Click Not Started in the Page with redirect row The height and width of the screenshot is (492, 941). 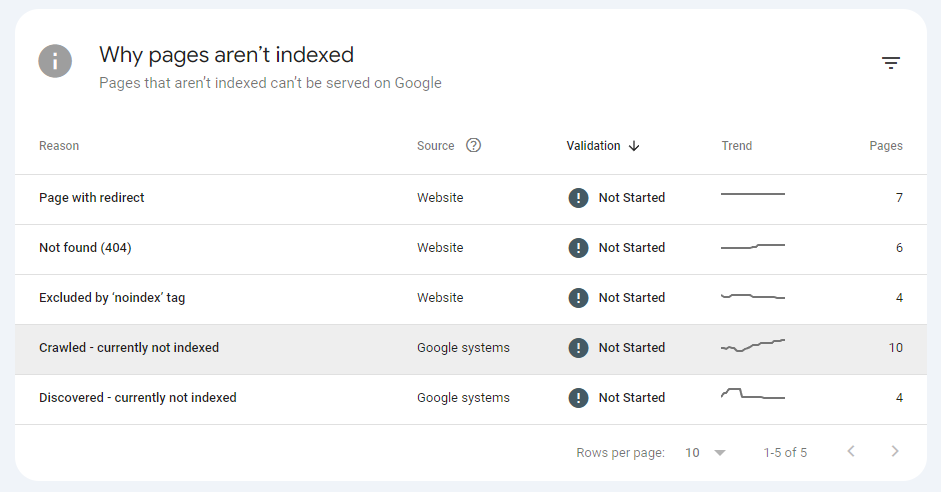(x=632, y=197)
